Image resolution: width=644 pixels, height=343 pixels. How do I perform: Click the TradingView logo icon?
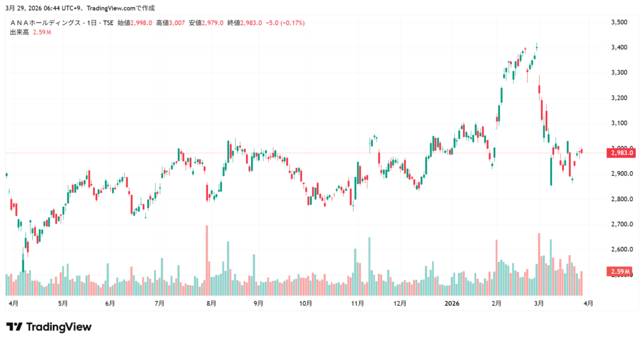pos(14,327)
